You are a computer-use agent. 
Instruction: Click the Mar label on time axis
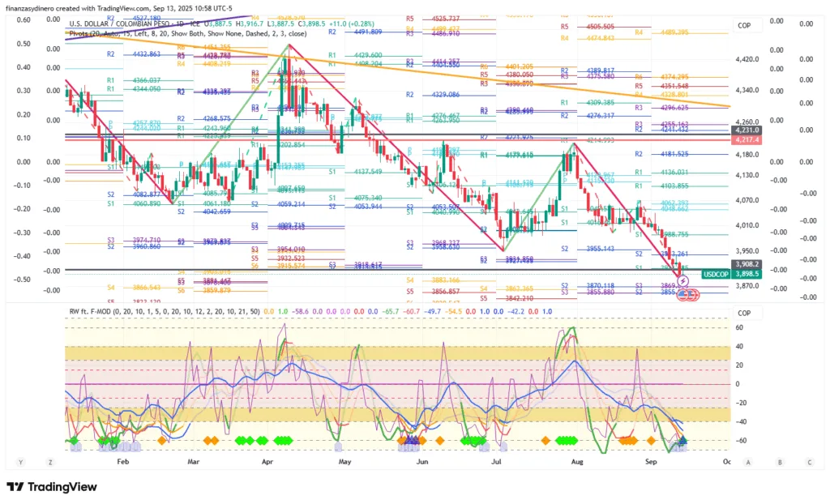(193, 462)
